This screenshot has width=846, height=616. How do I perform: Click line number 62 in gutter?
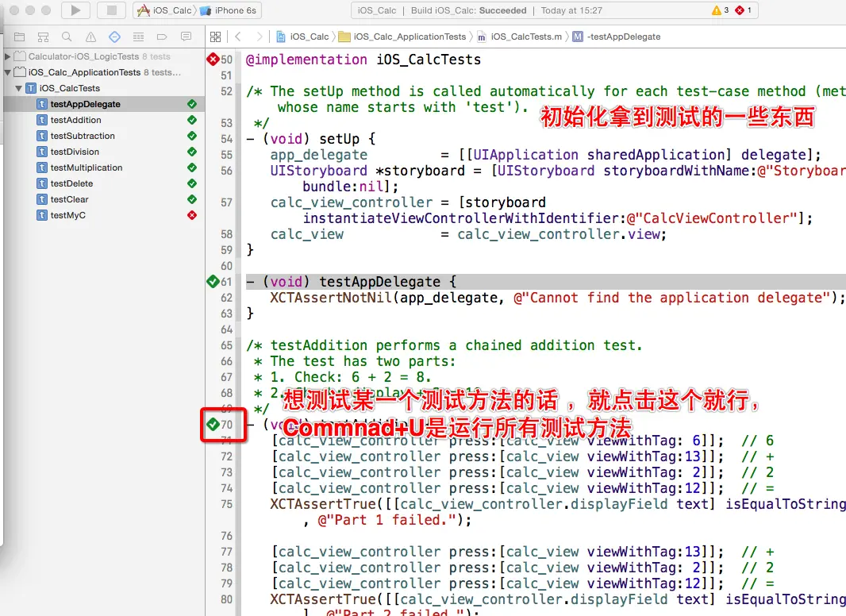[227, 298]
